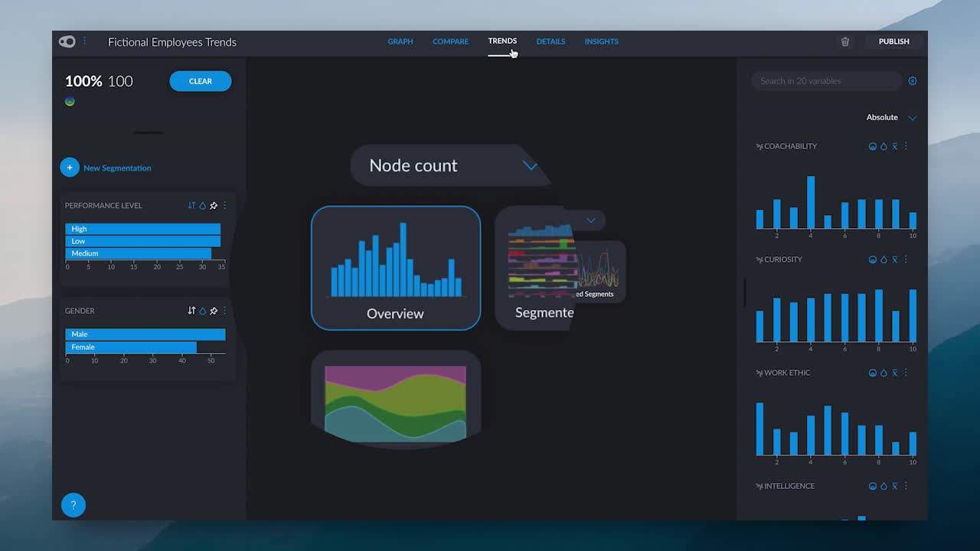
Task: Open Coachability more options menu
Action: [906, 146]
